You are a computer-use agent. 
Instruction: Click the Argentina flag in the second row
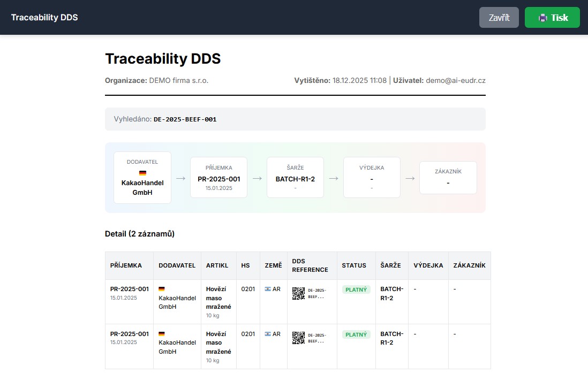(268, 334)
